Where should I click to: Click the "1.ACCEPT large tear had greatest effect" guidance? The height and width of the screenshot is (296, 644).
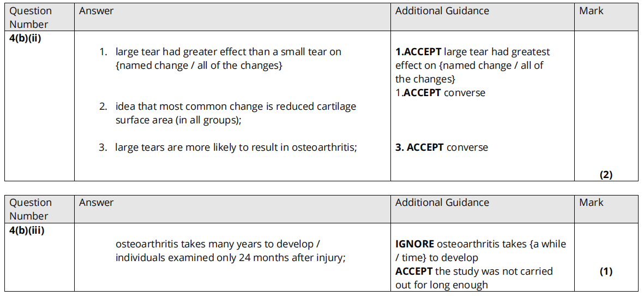473,52
